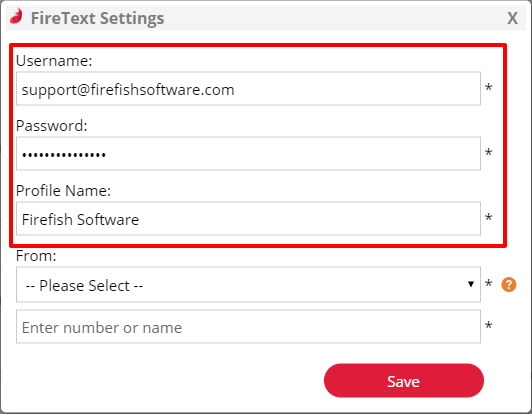Click the 'Enter number or name' field
Image resolution: width=532 pixels, height=414 pixels.
[248, 326]
